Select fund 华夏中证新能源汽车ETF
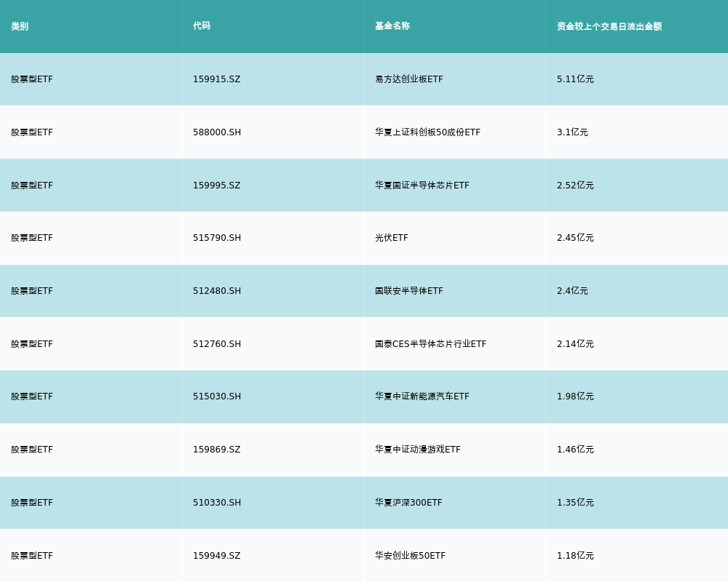 tap(422, 396)
